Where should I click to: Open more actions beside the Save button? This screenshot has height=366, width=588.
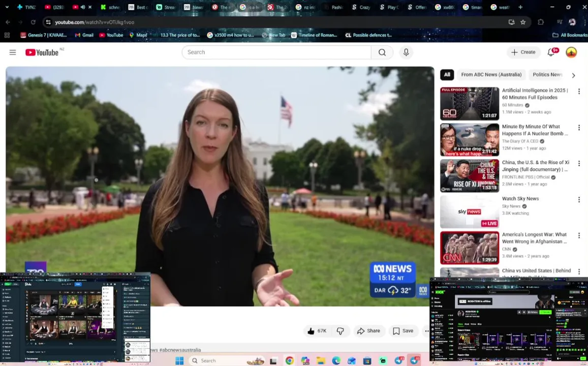(426, 331)
